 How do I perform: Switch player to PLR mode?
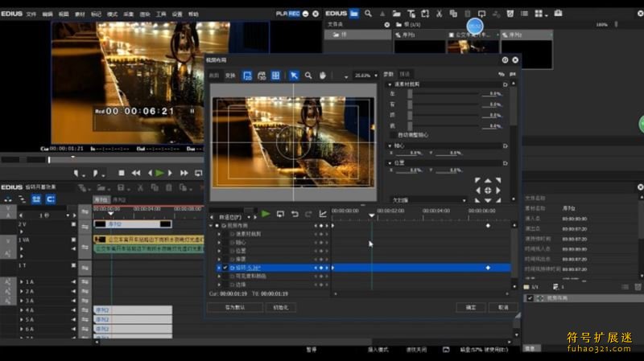click(x=281, y=14)
